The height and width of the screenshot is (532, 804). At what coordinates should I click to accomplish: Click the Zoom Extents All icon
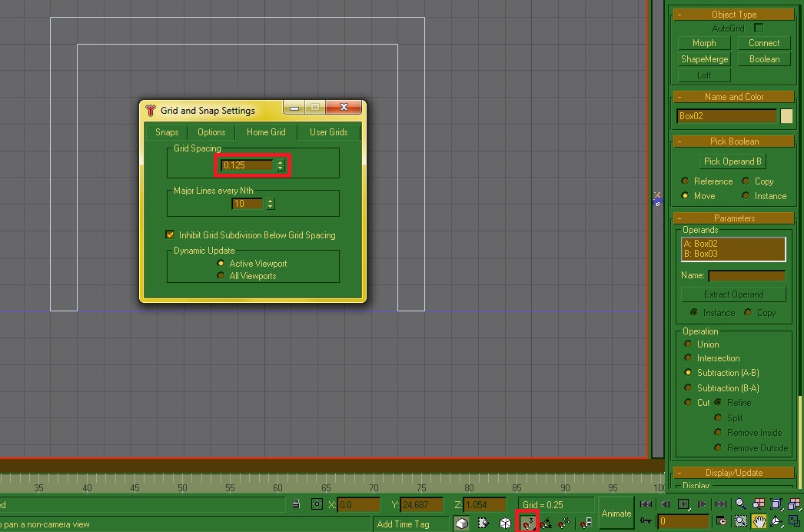tap(794, 504)
